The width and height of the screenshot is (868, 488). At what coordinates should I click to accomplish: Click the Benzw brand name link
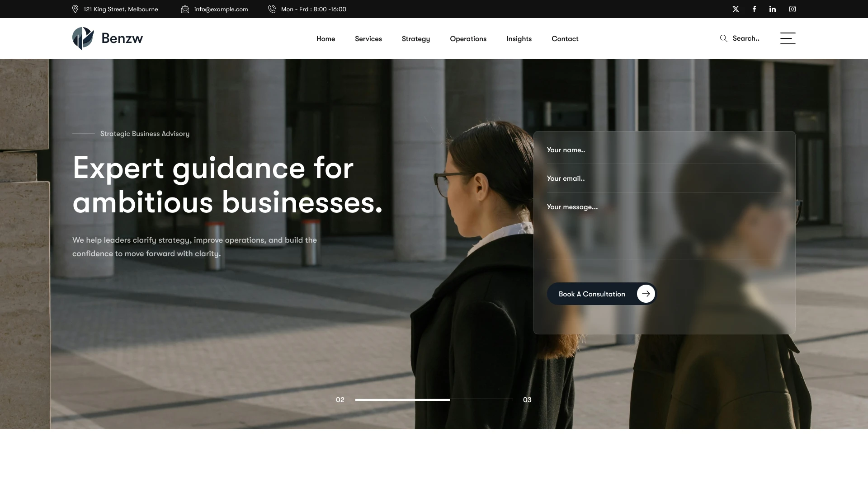pos(122,38)
